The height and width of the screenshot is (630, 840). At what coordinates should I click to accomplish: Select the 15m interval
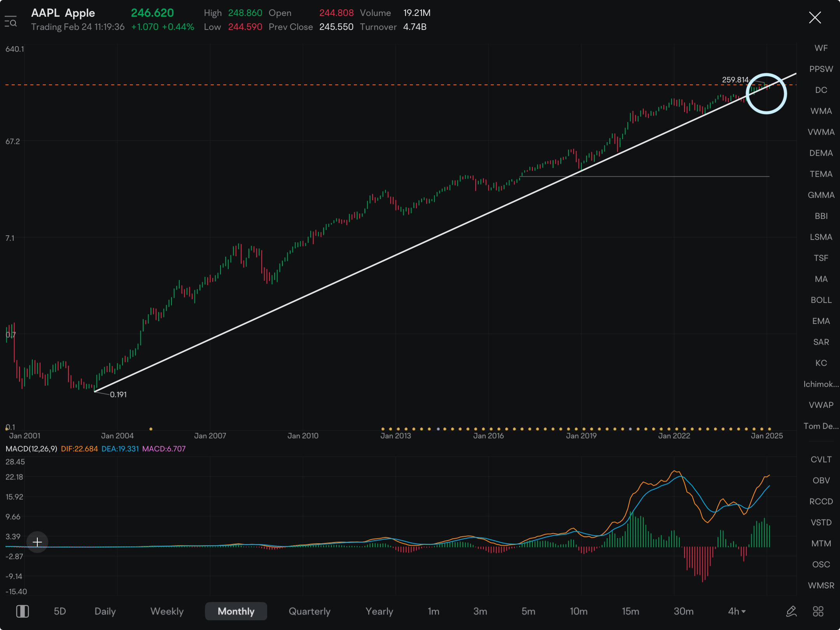click(630, 611)
